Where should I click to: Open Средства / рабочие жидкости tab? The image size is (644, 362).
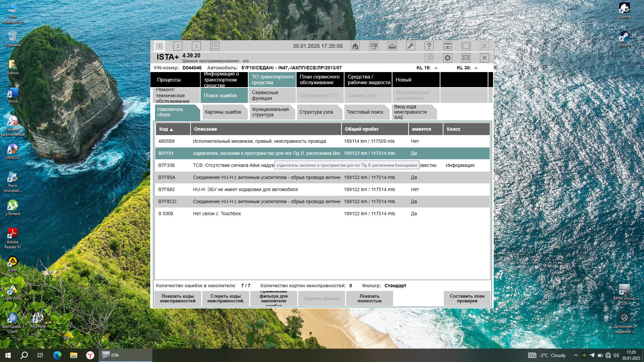coord(368,80)
